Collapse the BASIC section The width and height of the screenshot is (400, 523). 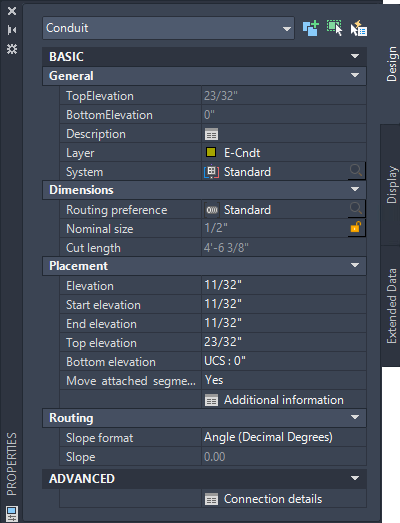tap(355, 56)
